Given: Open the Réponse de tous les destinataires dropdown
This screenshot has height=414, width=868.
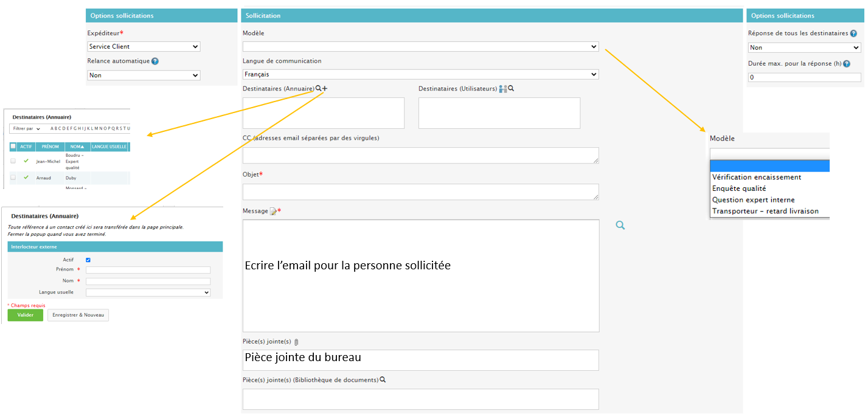Looking at the screenshot, I should click(804, 48).
